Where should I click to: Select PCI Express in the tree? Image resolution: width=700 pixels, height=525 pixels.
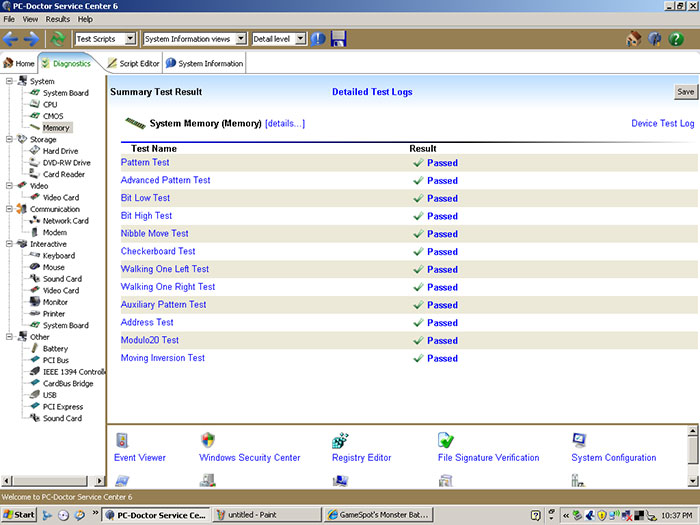click(63, 406)
